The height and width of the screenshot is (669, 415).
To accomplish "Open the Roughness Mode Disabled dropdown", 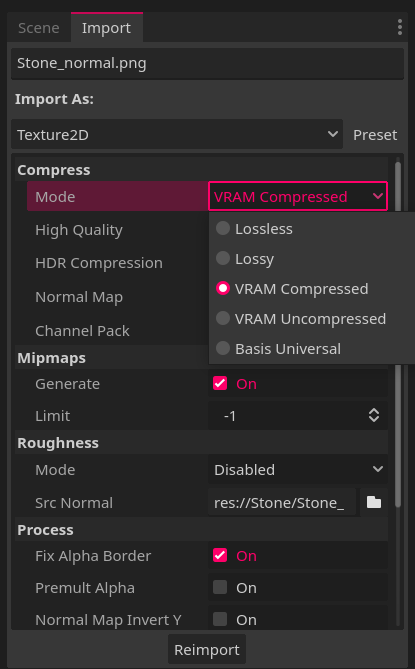I will click(x=298, y=469).
